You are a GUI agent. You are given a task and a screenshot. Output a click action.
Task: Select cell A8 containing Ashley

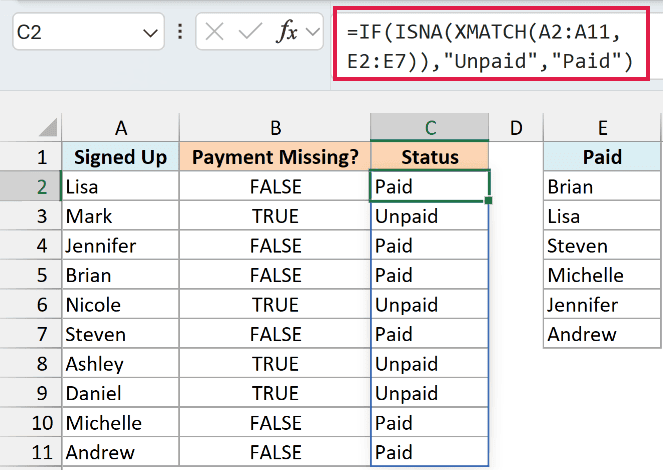121,363
